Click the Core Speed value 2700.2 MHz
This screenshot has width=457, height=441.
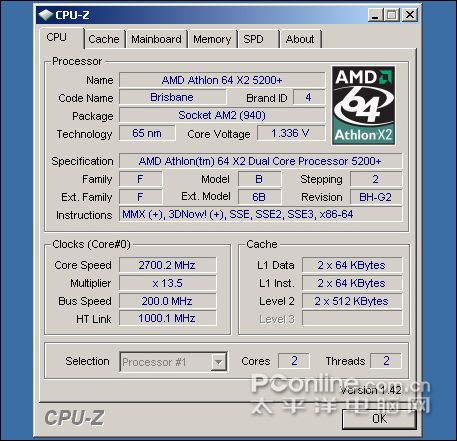(x=167, y=265)
